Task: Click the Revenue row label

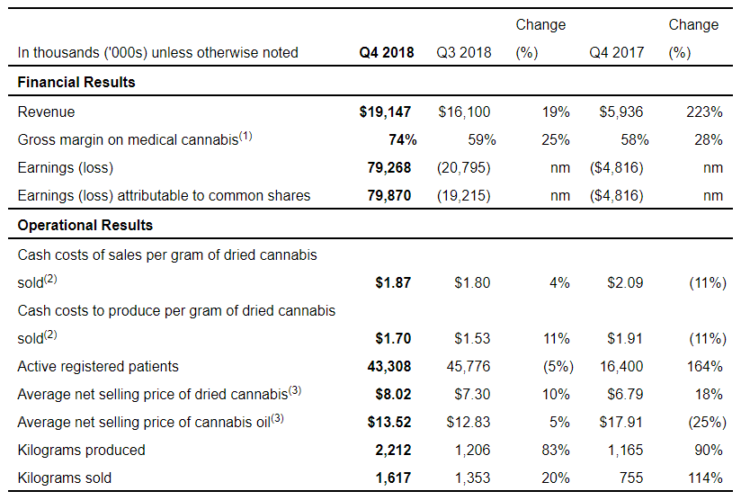Action: (46, 112)
